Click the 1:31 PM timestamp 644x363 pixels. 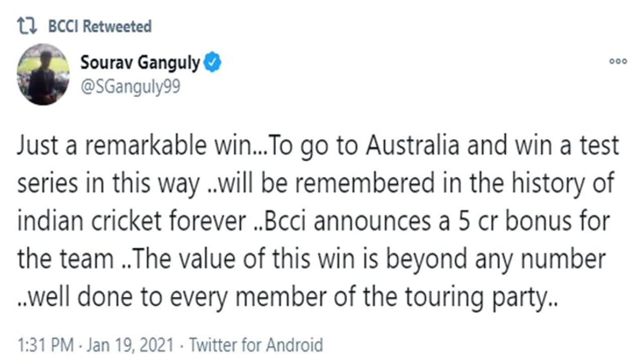click(45, 345)
